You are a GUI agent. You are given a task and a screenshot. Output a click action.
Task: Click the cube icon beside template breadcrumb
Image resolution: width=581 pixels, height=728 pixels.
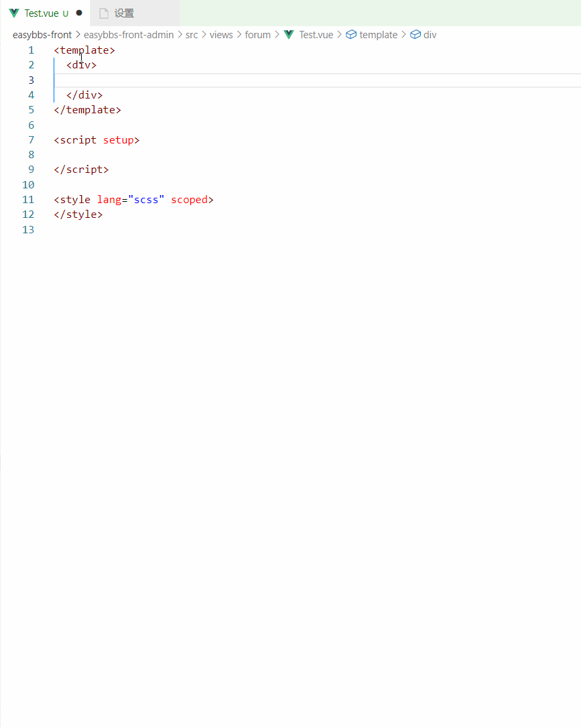pos(351,35)
